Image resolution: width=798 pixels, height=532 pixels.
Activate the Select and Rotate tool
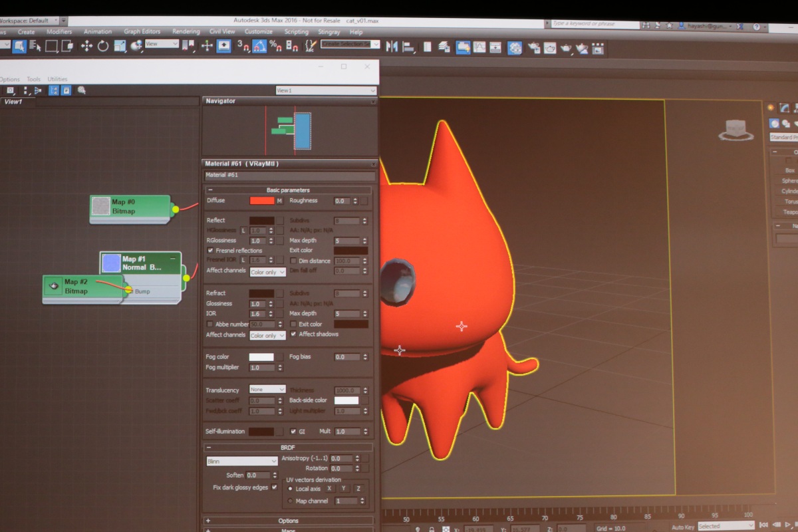click(103, 46)
